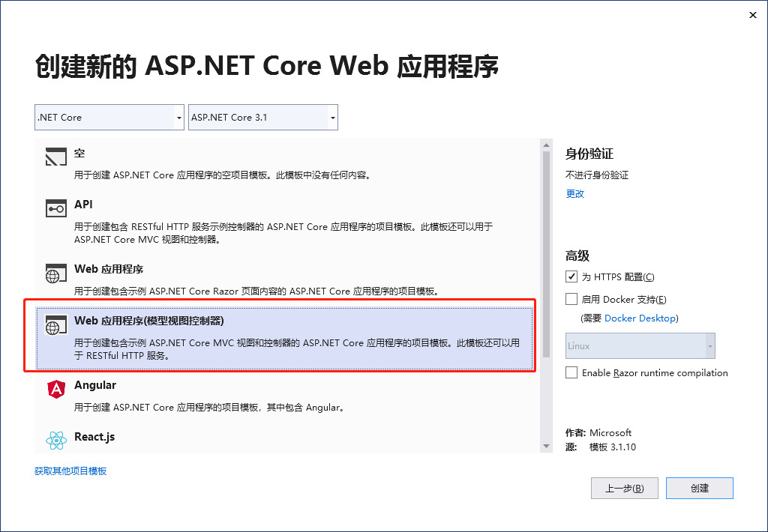The width and height of the screenshot is (768, 532).
Task: Enable 启用 Docker 支持
Action: 571,299
